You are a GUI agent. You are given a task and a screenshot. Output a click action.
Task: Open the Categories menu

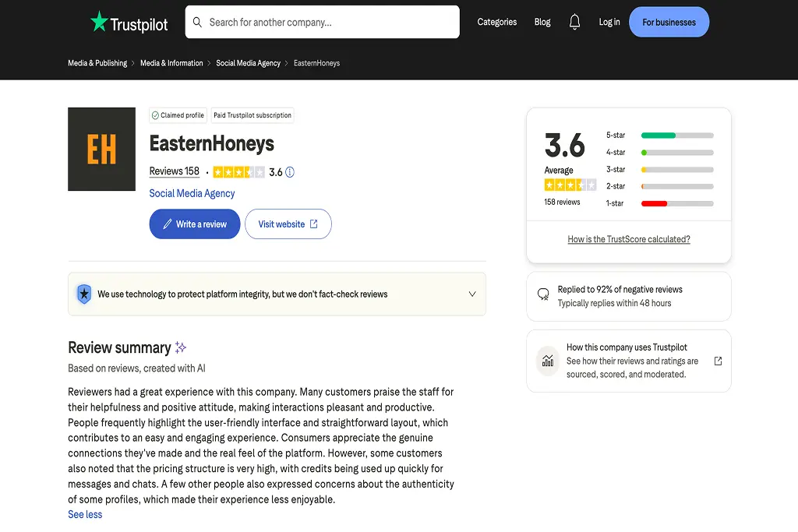coord(496,22)
